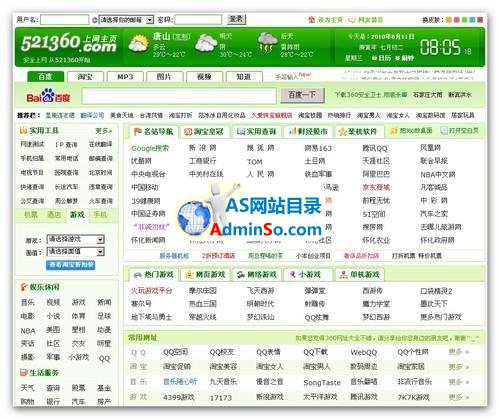Expand 更多 in the QQ row
This screenshot has width=500, height=419.
pyautogui.click(x=459, y=352)
